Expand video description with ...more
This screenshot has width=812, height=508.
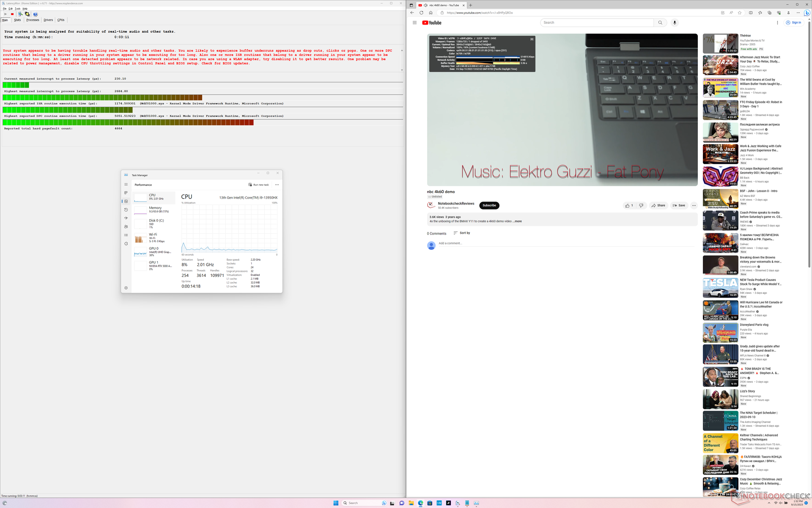click(518, 221)
